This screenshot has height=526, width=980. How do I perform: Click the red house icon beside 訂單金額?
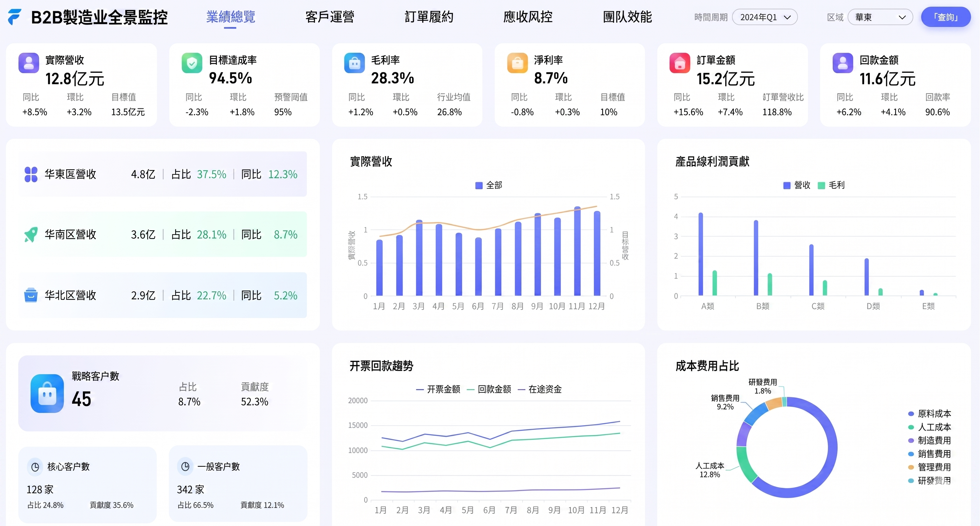click(680, 63)
